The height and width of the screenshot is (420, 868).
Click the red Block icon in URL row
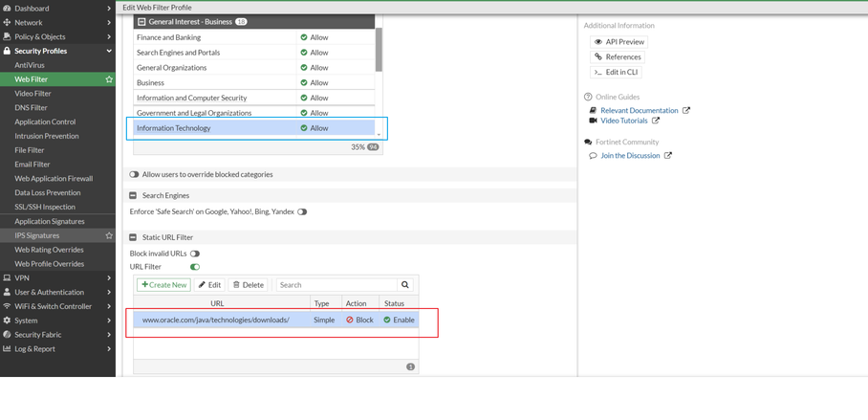click(x=350, y=321)
